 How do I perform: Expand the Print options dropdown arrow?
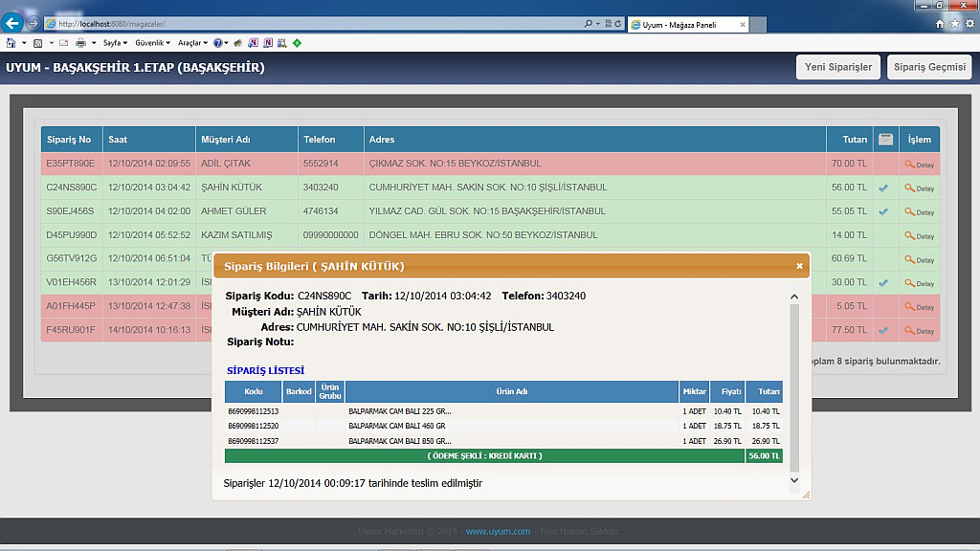click(94, 43)
